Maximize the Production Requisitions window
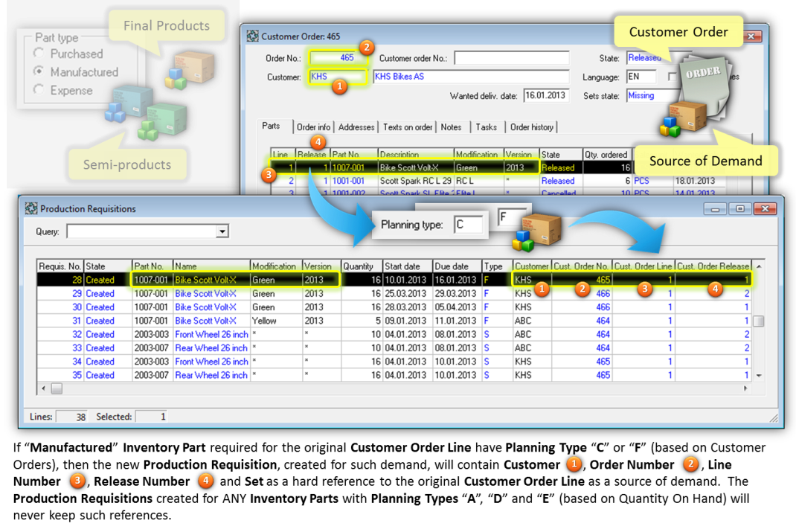Image resolution: width=796 pixels, height=532 pixels. click(x=740, y=208)
